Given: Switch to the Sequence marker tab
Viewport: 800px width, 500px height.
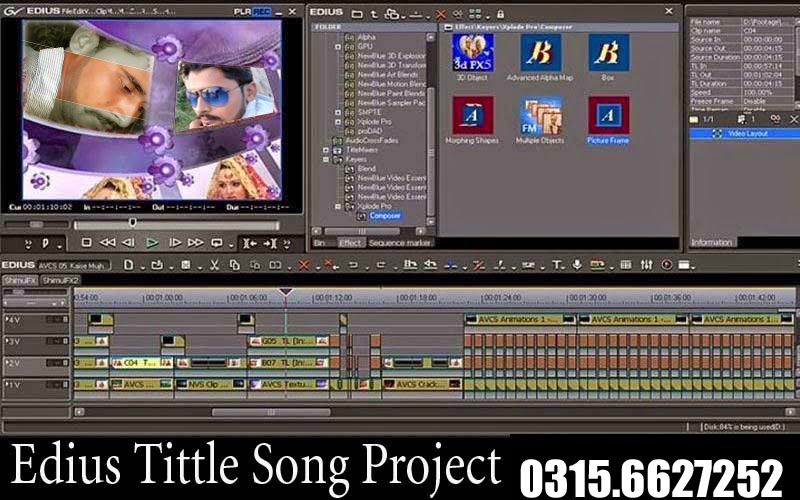Looking at the screenshot, I should (399, 243).
